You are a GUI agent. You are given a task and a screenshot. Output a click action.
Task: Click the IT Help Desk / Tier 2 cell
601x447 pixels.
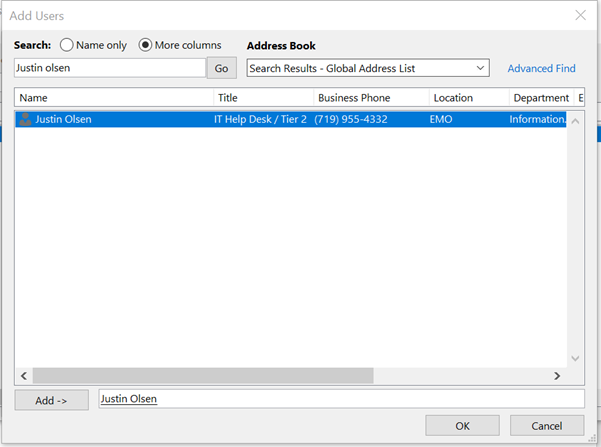point(260,119)
